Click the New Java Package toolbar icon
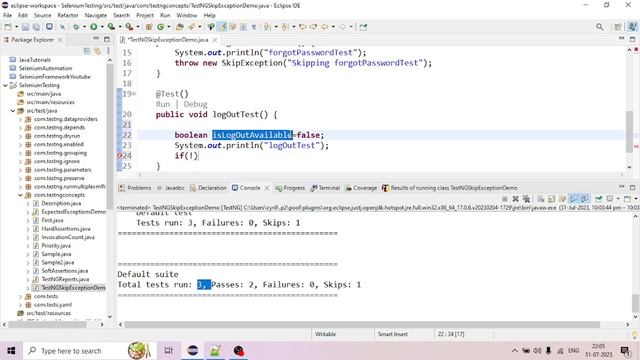 click(x=149, y=27)
